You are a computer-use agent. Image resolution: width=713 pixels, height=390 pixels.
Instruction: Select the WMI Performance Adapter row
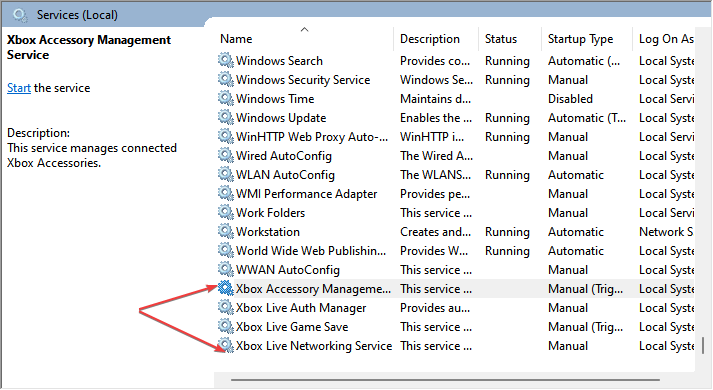pyautogui.click(x=456, y=194)
